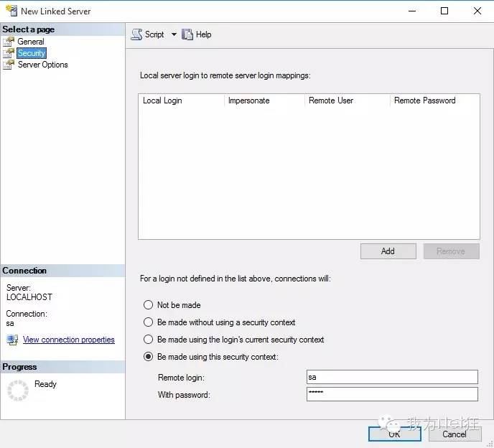Click the disabled Remove button
This screenshot has height=448, width=494.
tap(451, 251)
